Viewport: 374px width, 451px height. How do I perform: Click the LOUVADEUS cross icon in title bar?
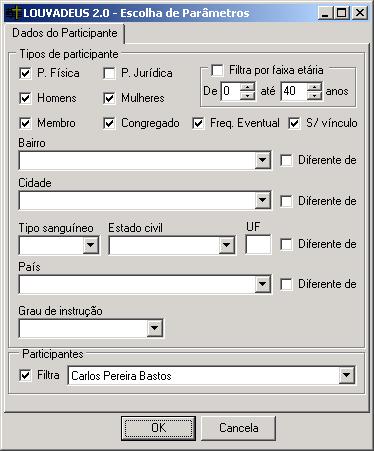click(15, 13)
